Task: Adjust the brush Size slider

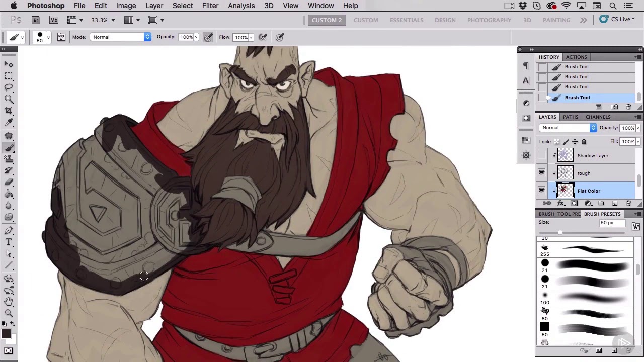Action: point(560,232)
